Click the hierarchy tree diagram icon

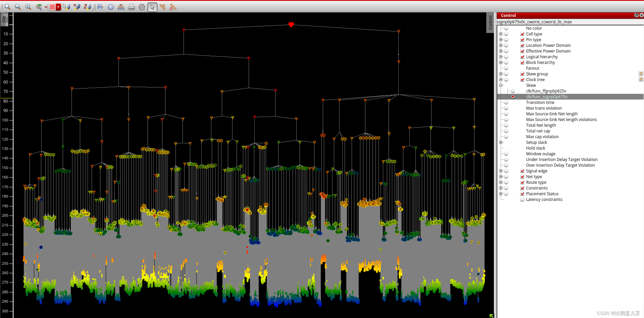point(121,7)
